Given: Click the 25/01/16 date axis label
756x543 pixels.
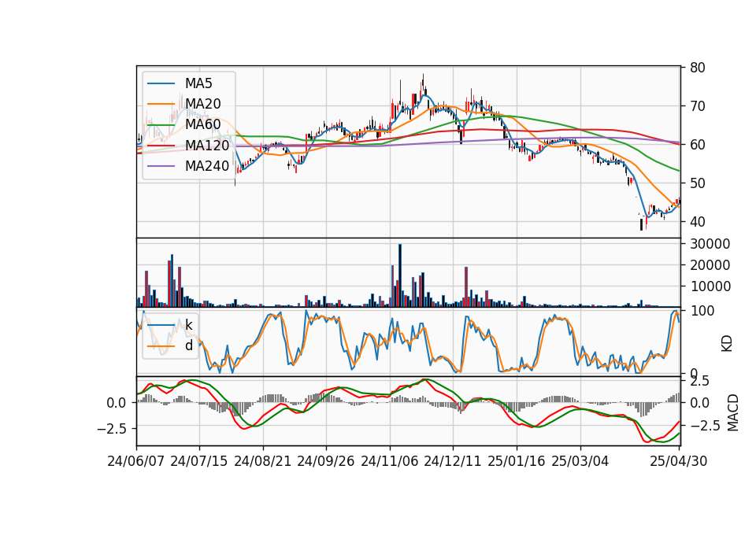Looking at the screenshot, I should point(517,461).
